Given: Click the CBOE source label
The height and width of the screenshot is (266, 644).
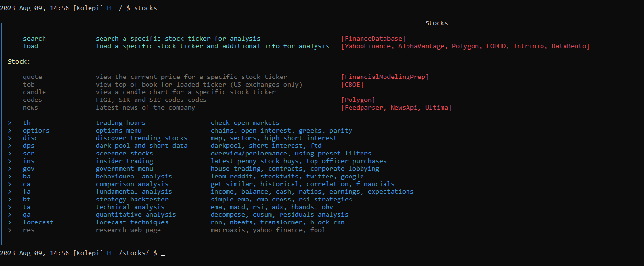Looking at the screenshot, I should click(x=352, y=85).
